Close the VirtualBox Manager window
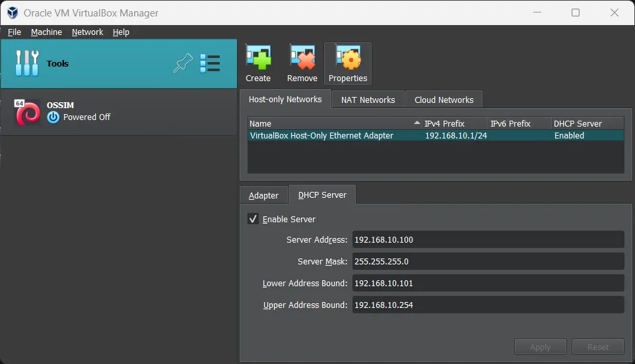This screenshot has width=635, height=364. coord(615,13)
